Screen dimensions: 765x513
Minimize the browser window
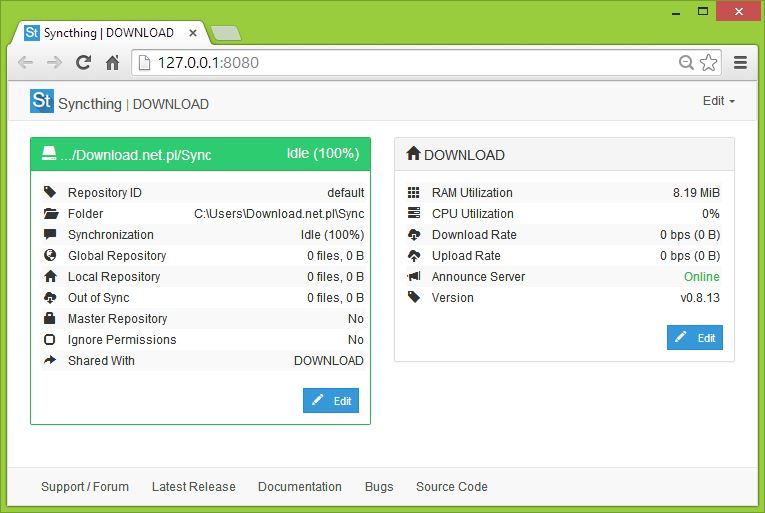point(676,11)
